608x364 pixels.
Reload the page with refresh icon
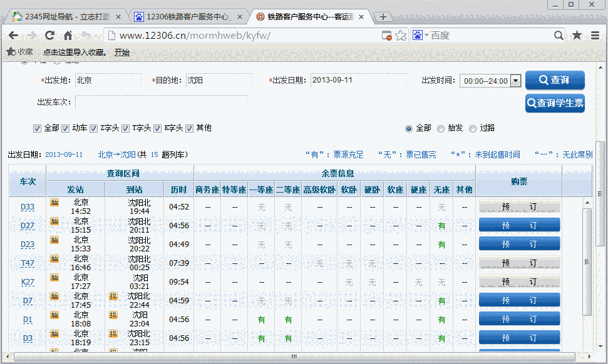coord(49,36)
